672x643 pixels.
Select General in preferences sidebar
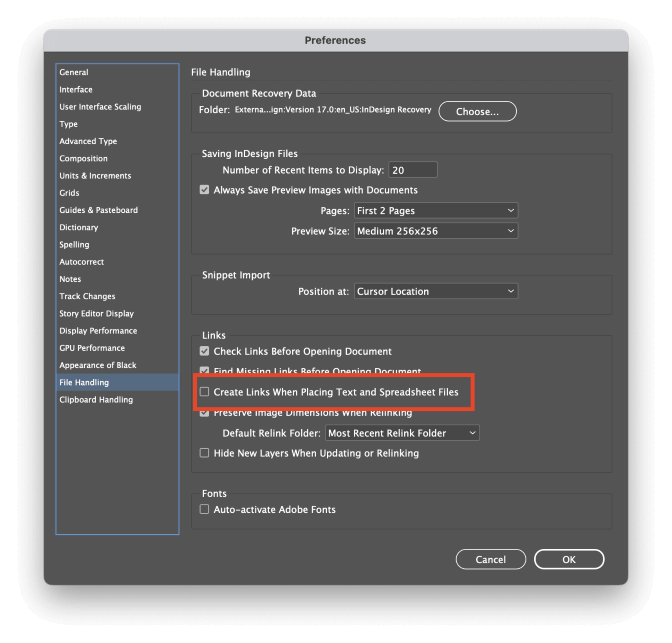pos(74,72)
